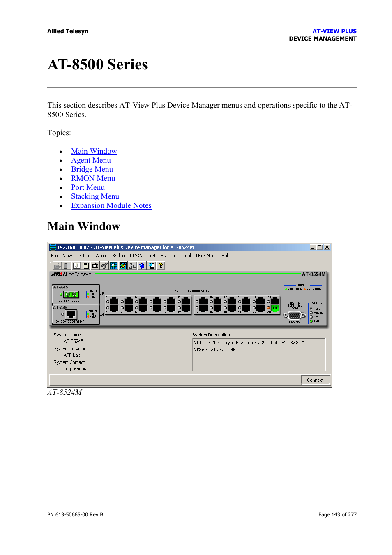Select the green active port 24
Image resolution: width=392 pixels, height=555 pixels.
pyautogui.click(x=274, y=308)
